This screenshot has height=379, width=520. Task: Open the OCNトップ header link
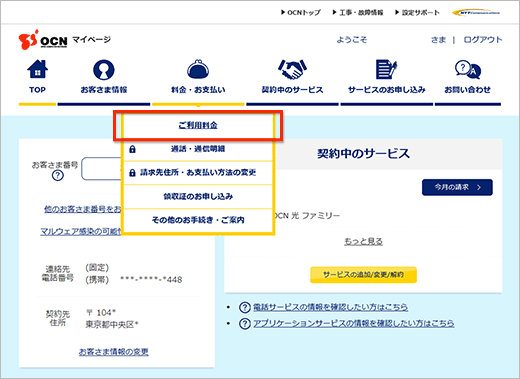(301, 13)
